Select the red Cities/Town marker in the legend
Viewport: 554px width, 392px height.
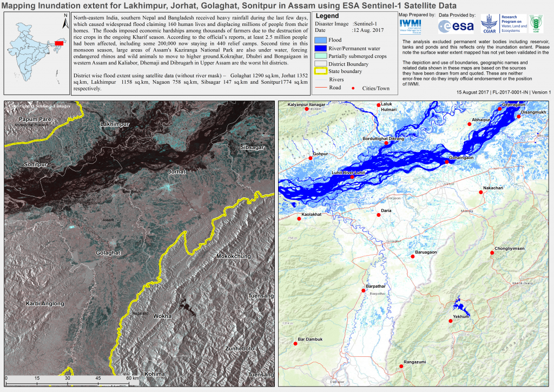(x=353, y=88)
